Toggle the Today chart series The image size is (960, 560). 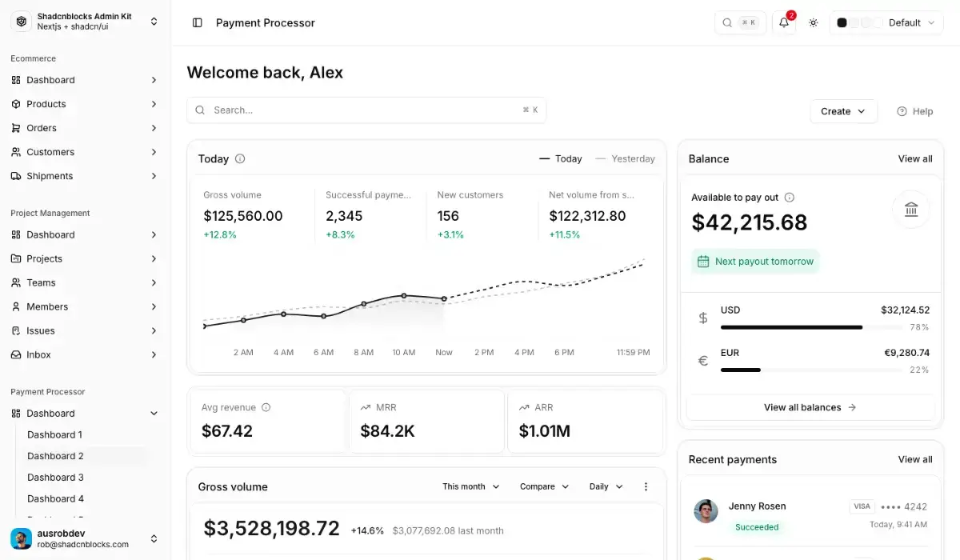tap(561, 158)
